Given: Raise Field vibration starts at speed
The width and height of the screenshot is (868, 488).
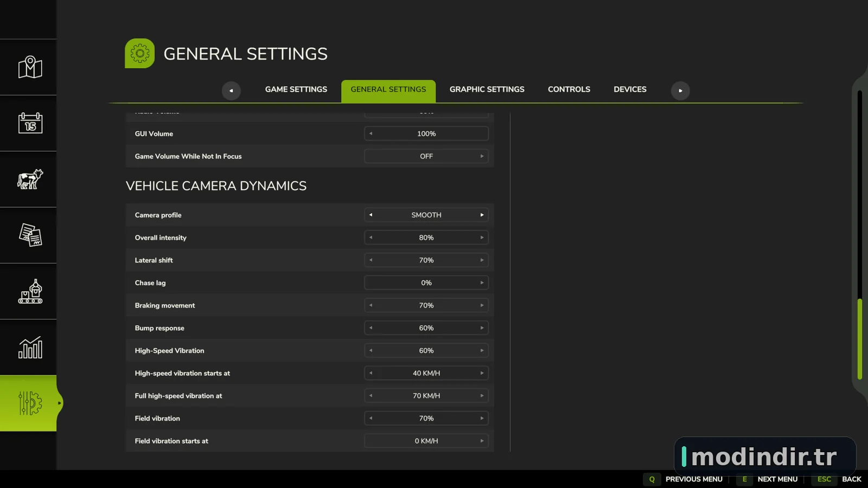Looking at the screenshot, I should [482, 441].
